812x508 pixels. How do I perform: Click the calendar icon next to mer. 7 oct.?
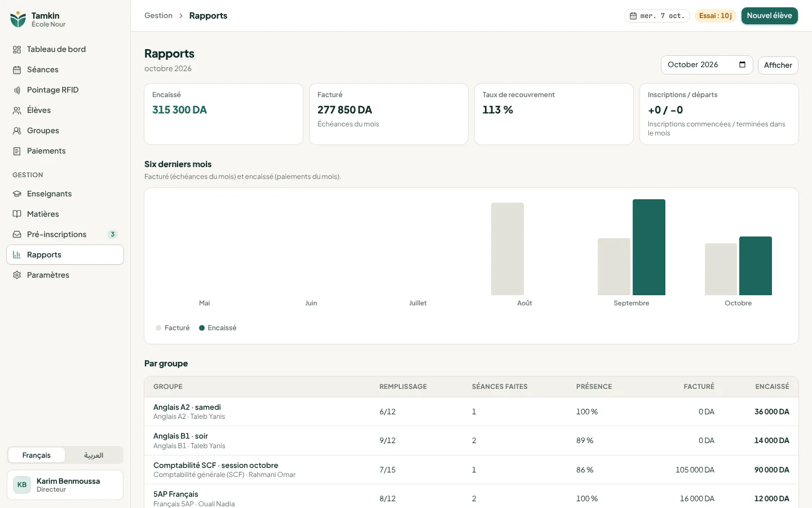click(633, 16)
